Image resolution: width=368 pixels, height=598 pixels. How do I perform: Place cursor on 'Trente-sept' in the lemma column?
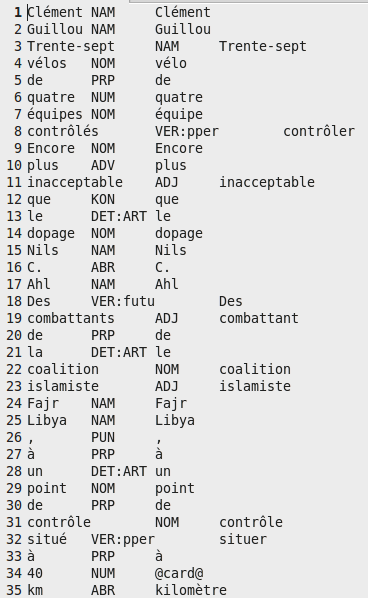tap(263, 47)
